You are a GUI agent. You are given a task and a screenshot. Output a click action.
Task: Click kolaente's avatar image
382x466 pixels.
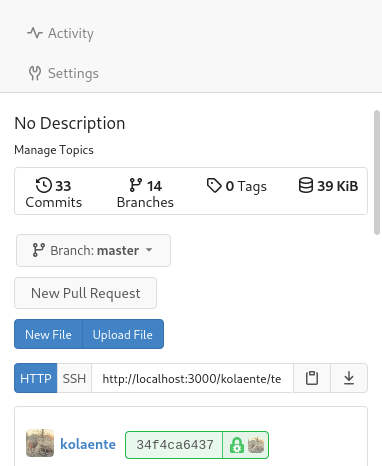coord(40,443)
